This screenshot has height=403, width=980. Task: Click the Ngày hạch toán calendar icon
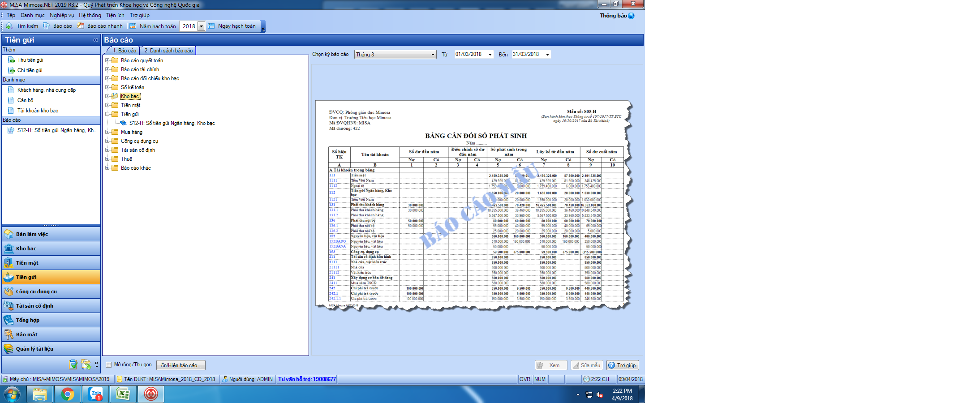(x=211, y=26)
